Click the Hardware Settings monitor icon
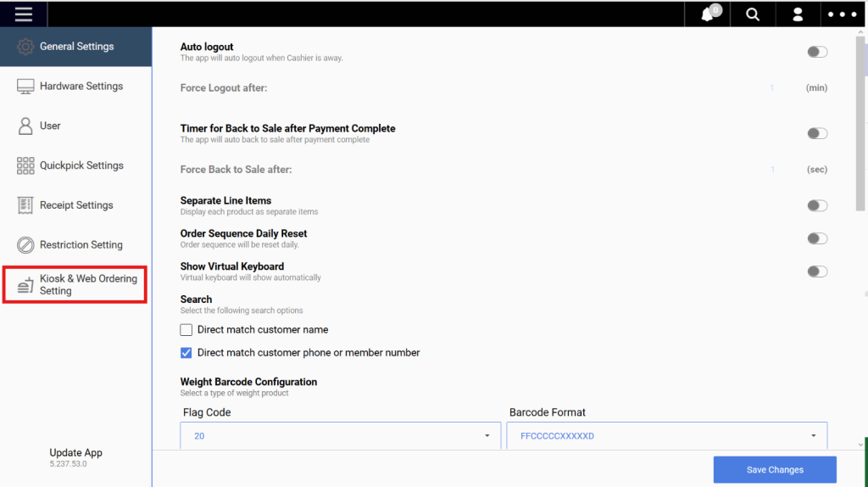 click(25, 87)
